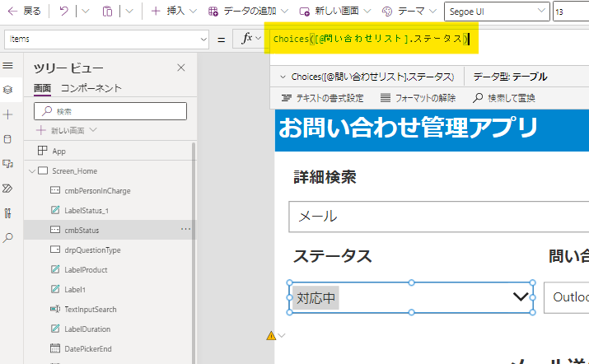
Task: Click the hamburger menu icon in left rail
Action: (x=8, y=66)
